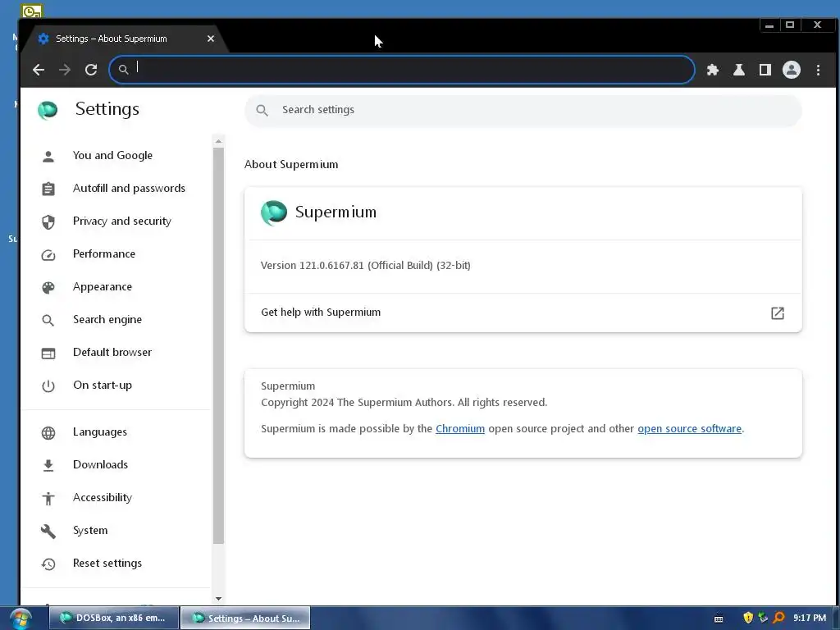840x630 pixels.
Task: Open the profile avatar menu
Action: [x=792, y=70]
